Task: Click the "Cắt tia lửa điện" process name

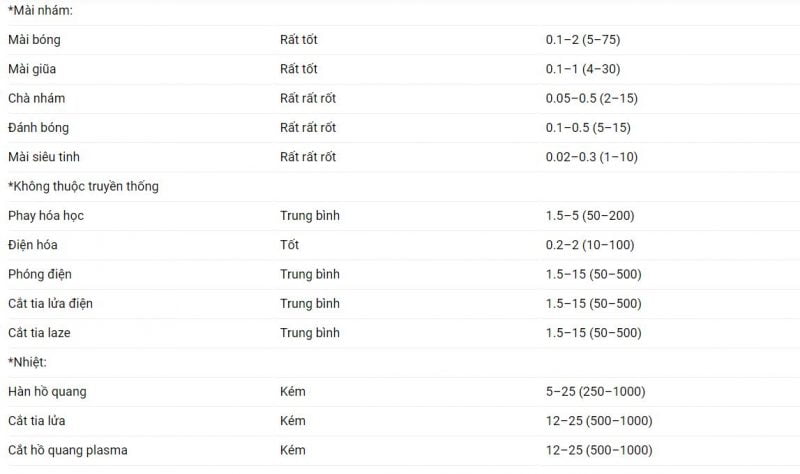Action: pyautogui.click(x=51, y=303)
